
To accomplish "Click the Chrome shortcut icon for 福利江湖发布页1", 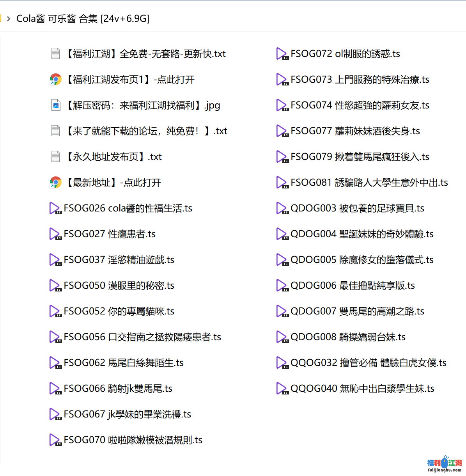I will [x=55, y=79].
